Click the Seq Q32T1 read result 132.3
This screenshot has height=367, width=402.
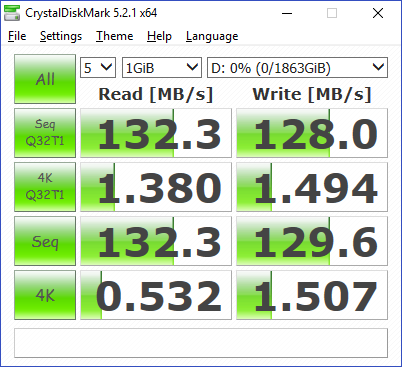pos(156,133)
